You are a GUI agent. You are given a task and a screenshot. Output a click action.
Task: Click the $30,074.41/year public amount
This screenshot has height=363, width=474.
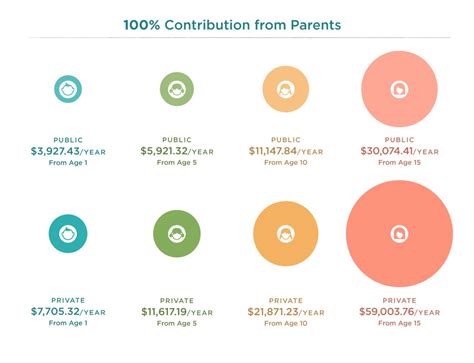(399, 151)
